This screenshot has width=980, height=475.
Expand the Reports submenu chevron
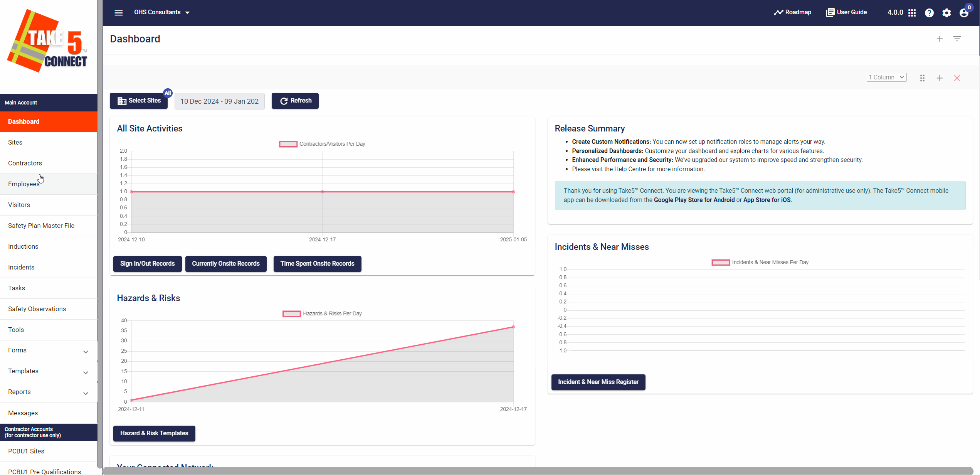coord(86,393)
